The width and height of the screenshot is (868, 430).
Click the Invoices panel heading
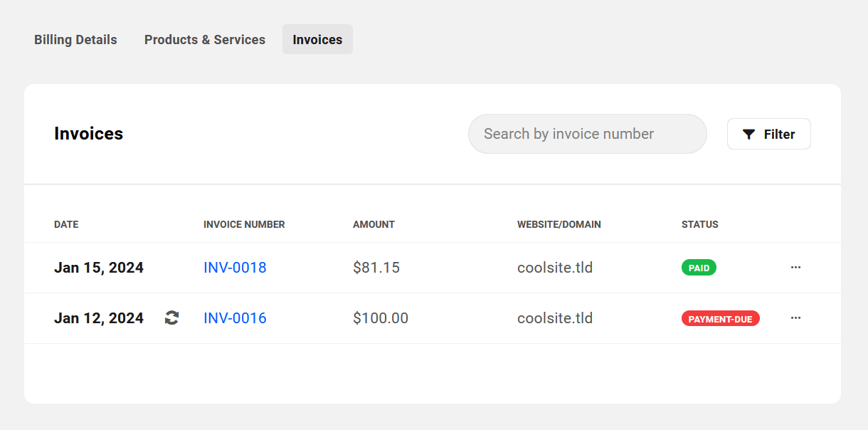[x=88, y=134]
